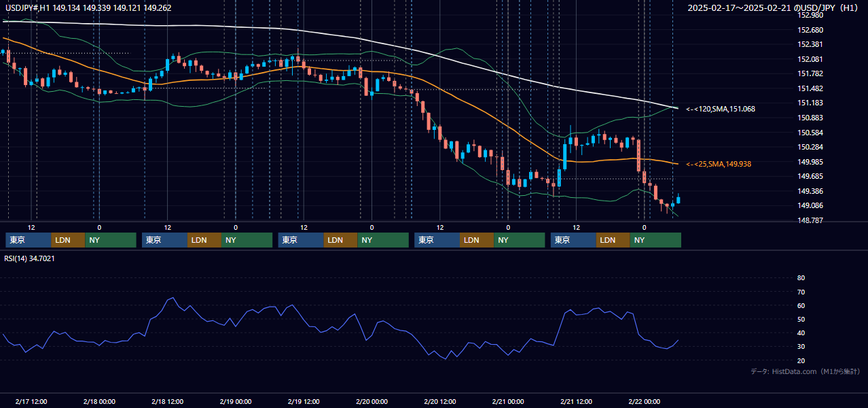Click the 2/21 12:00 time label
This screenshot has height=408, width=868.
576,402
